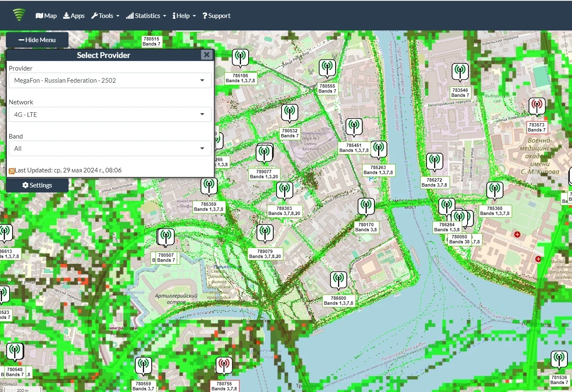The height and width of the screenshot is (392, 572).
Task: Select tower marker 786272
Action: pos(435,162)
